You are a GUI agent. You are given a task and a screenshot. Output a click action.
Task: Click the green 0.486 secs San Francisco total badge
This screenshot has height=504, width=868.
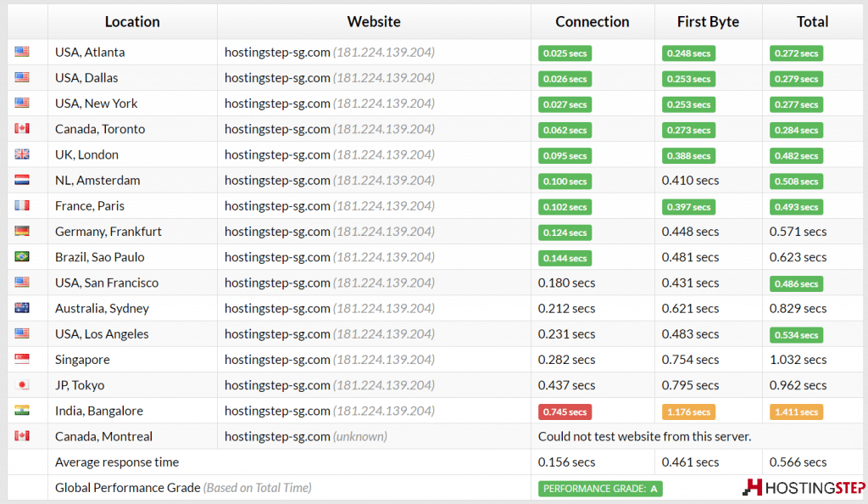click(796, 284)
